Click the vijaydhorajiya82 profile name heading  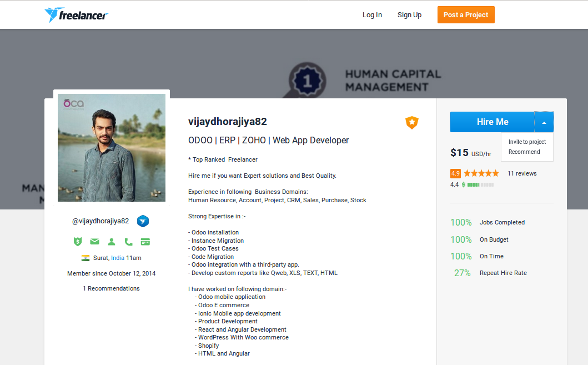coord(227,122)
